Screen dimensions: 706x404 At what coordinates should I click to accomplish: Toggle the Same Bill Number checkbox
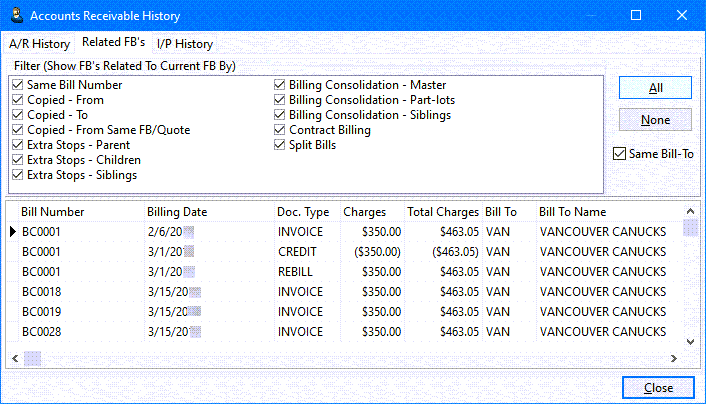(x=19, y=85)
